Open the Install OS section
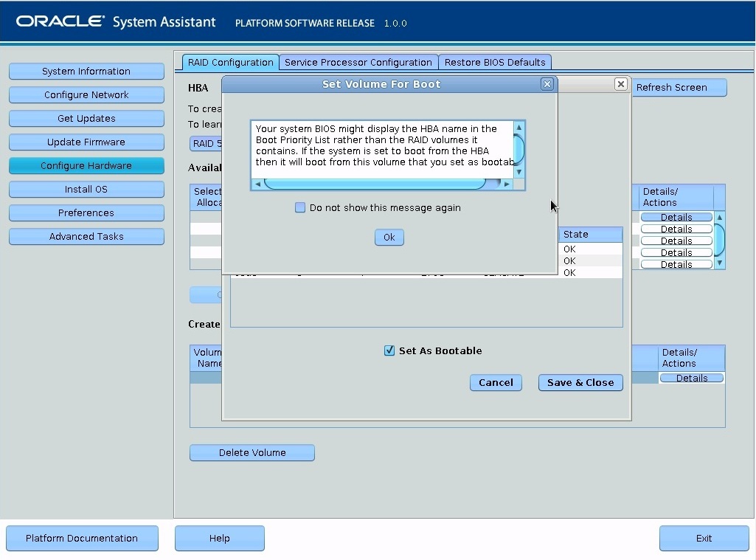Image resolution: width=756 pixels, height=560 pixels. (x=86, y=189)
